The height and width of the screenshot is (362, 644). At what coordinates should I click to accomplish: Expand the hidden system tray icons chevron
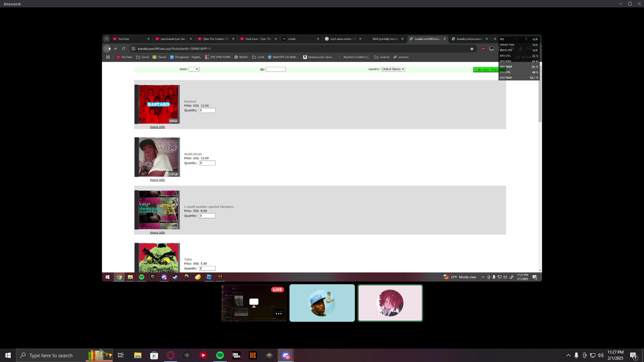pyautogui.click(x=568, y=355)
